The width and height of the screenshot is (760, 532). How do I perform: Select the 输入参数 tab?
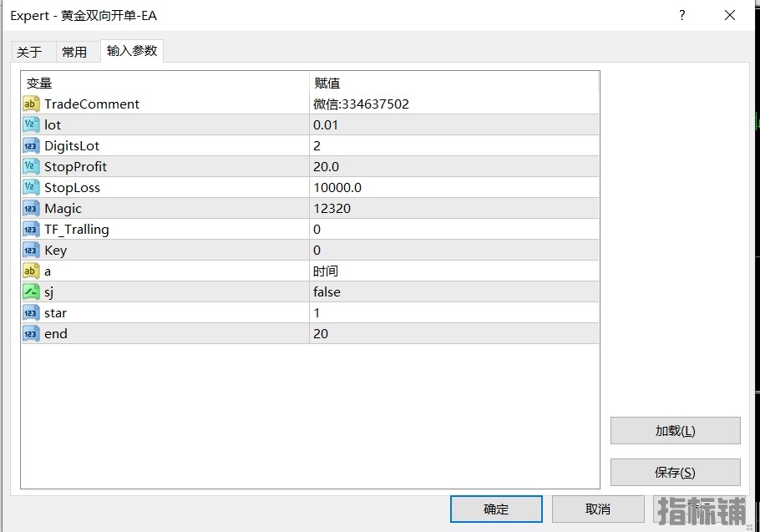[x=132, y=51]
